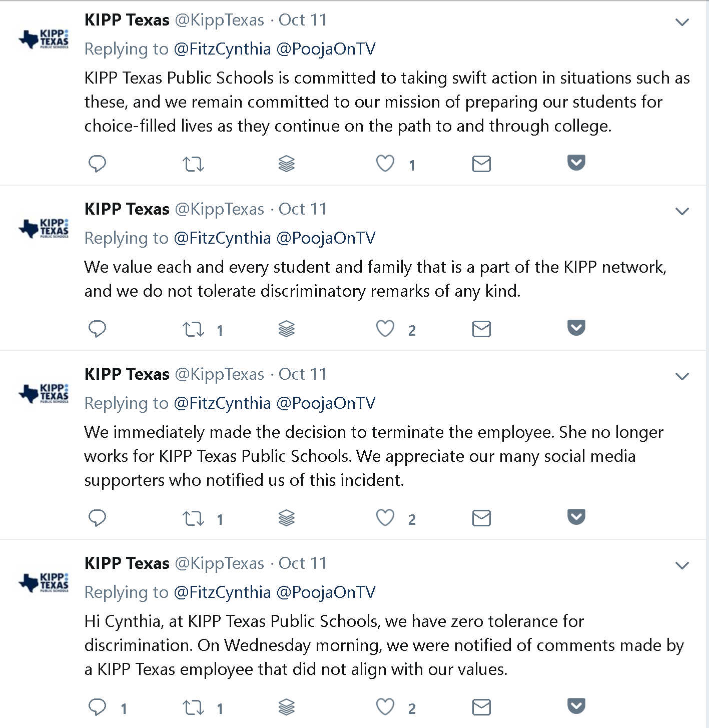Send 'terminate the employee' tweet via Direct Message

click(481, 518)
